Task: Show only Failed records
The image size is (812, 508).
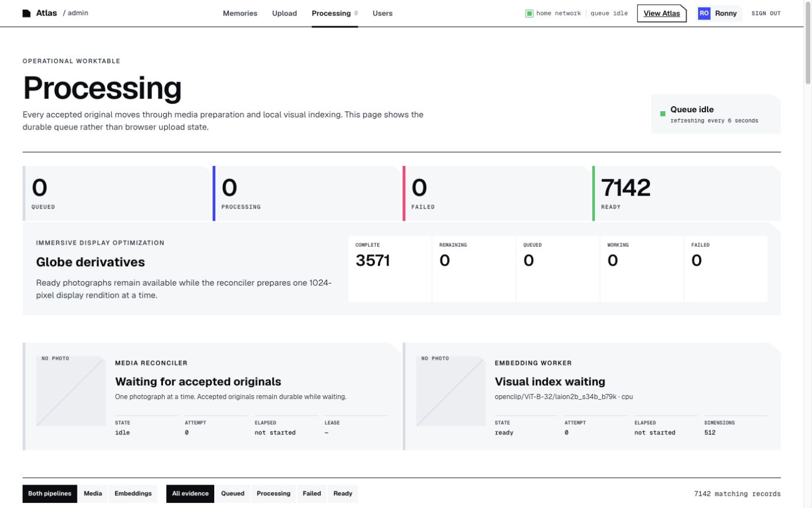Action: [x=312, y=494]
